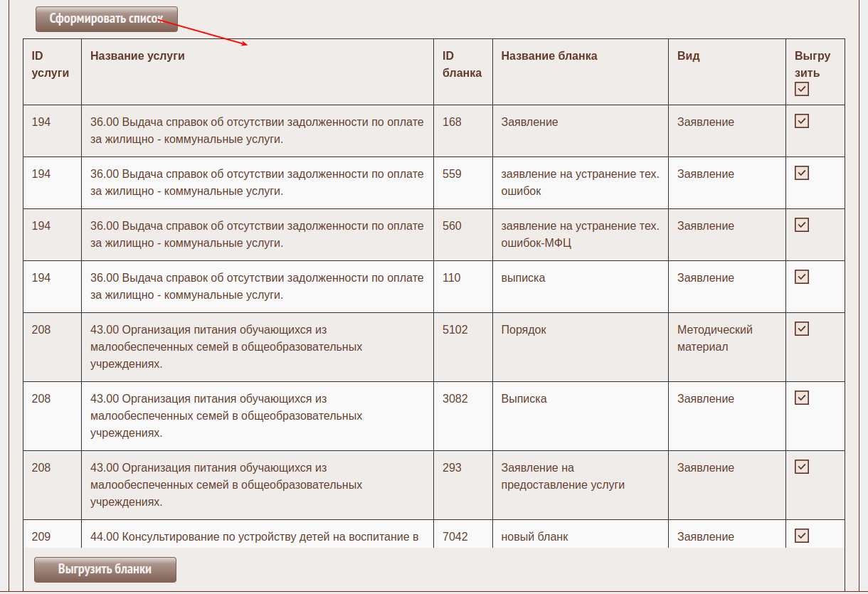Click the 'ID бланка' column header
This screenshot has width=868, height=594.
(461, 64)
